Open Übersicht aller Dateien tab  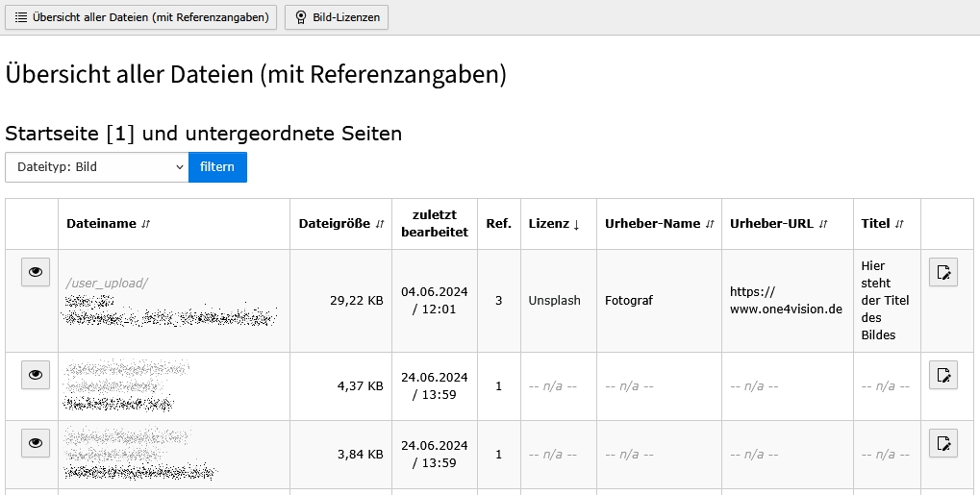pos(141,17)
